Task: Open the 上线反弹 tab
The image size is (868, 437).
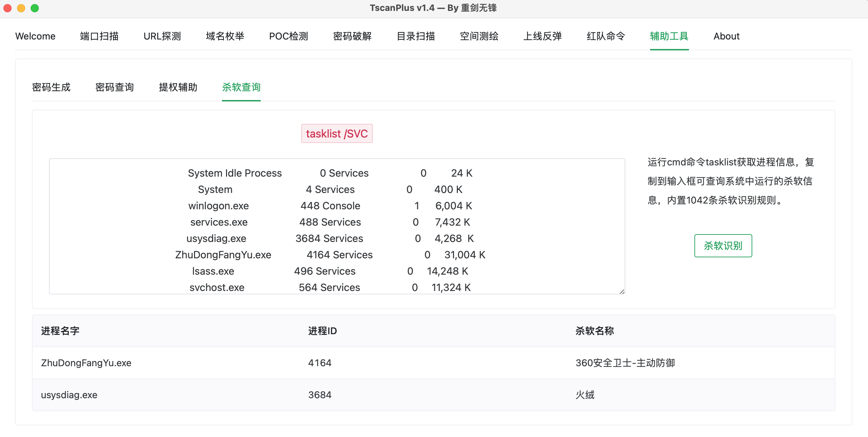Action: pos(542,36)
